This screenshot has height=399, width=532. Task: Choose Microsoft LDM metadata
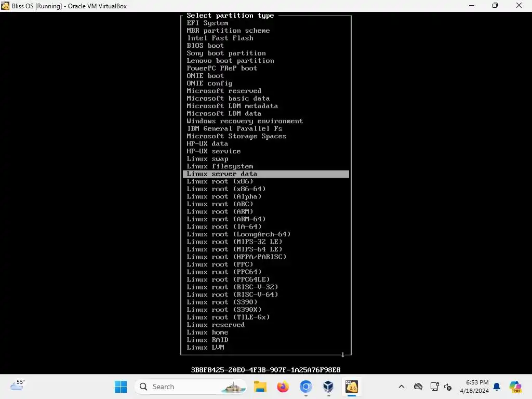(232, 106)
